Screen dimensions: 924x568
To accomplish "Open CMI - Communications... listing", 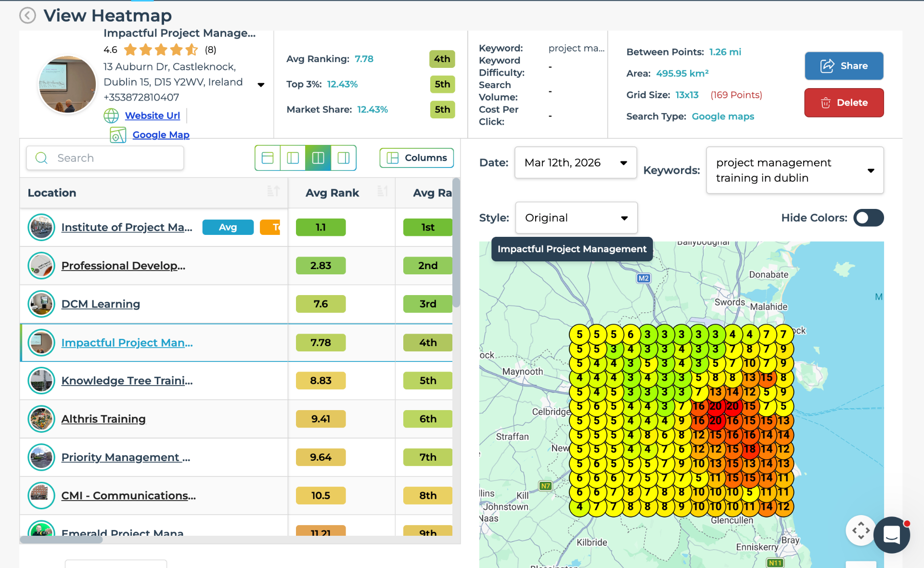I will tap(128, 496).
